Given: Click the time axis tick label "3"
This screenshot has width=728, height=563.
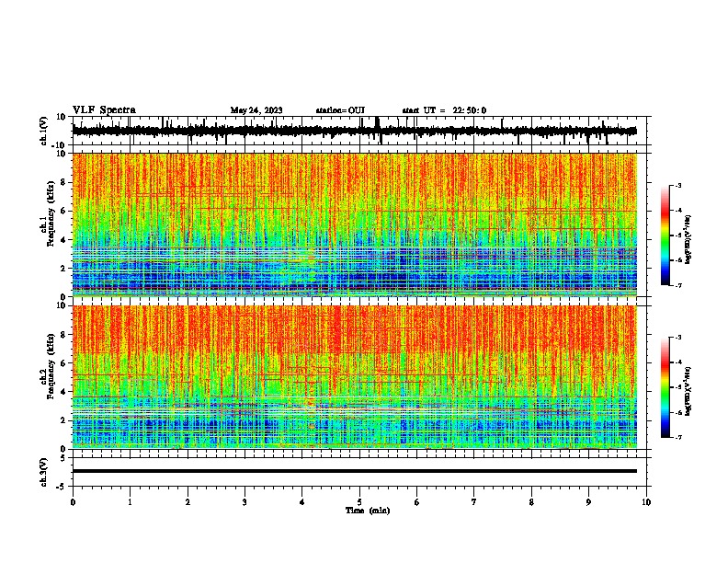Looking at the screenshot, I should (245, 502).
